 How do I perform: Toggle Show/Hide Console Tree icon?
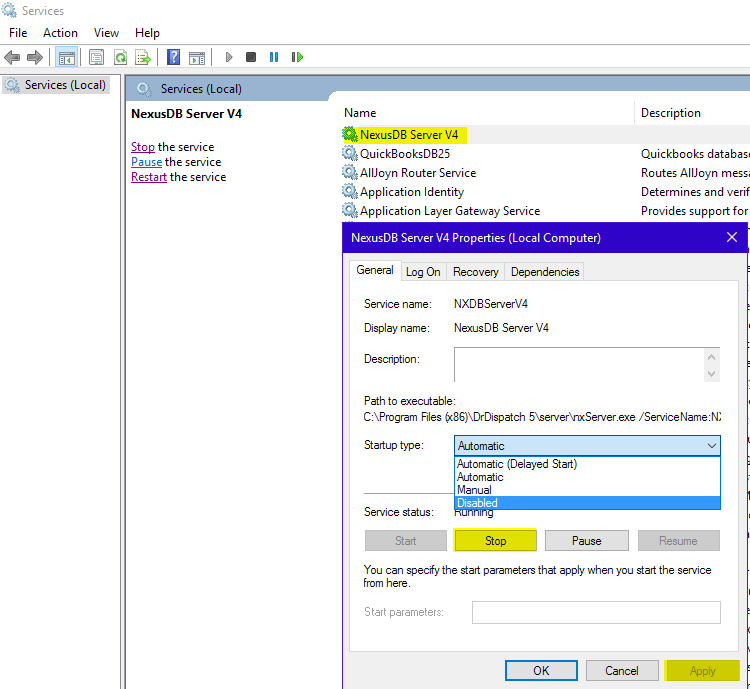pyautogui.click(x=66, y=57)
